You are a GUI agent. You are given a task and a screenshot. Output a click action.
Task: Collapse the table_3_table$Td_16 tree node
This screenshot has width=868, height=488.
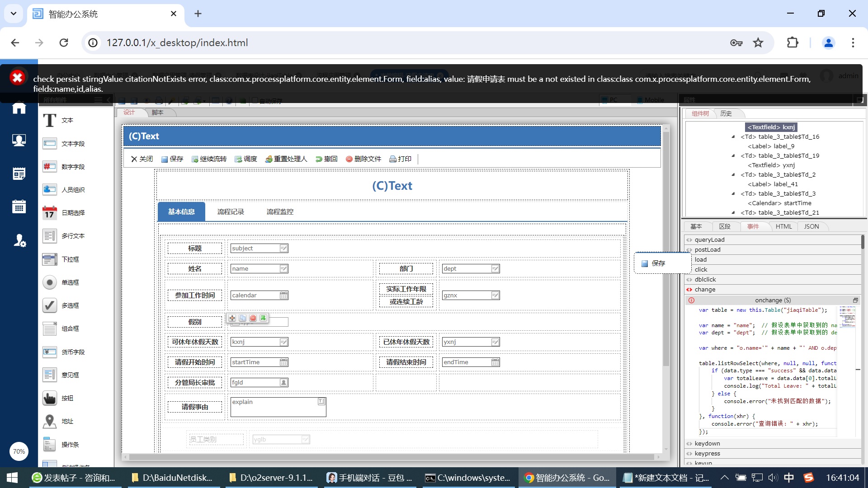733,136
